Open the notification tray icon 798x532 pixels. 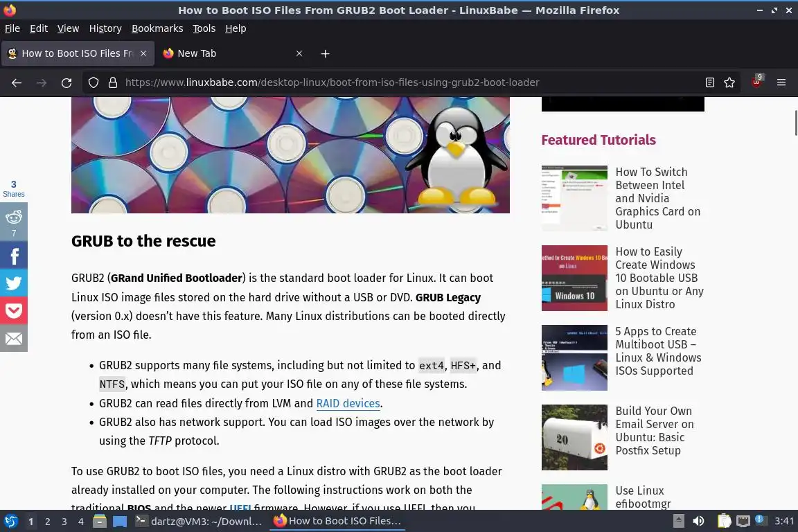click(x=759, y=520)
